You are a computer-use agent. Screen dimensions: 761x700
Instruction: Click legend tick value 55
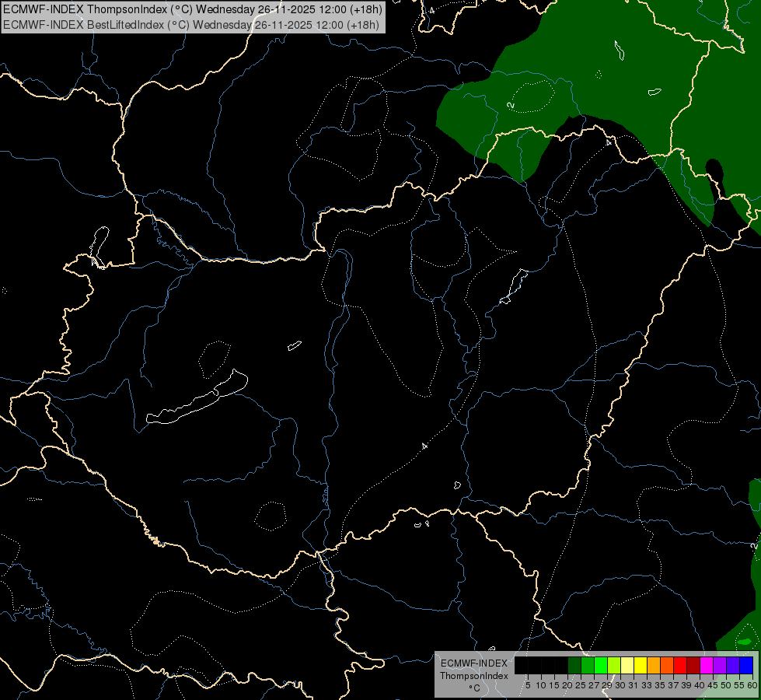pyautogui.click(x=738, y=685)
